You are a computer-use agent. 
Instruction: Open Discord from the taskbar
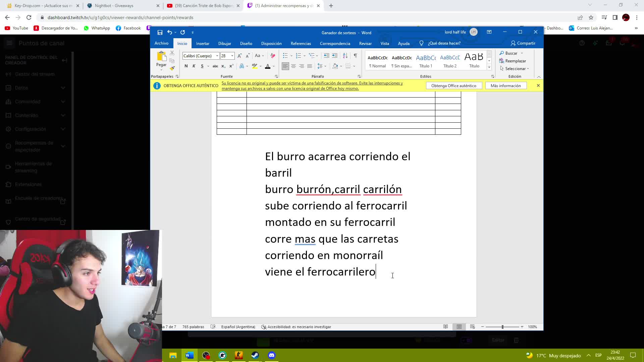point(272,355)
